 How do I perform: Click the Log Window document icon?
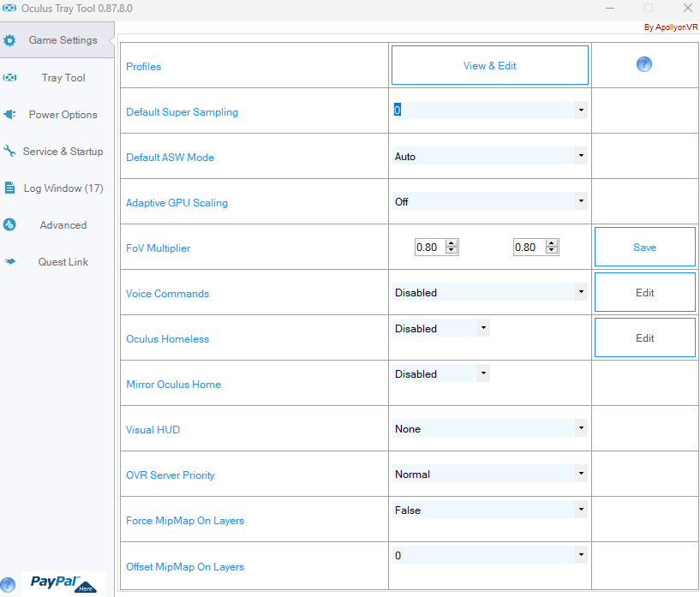click(9, 188)
